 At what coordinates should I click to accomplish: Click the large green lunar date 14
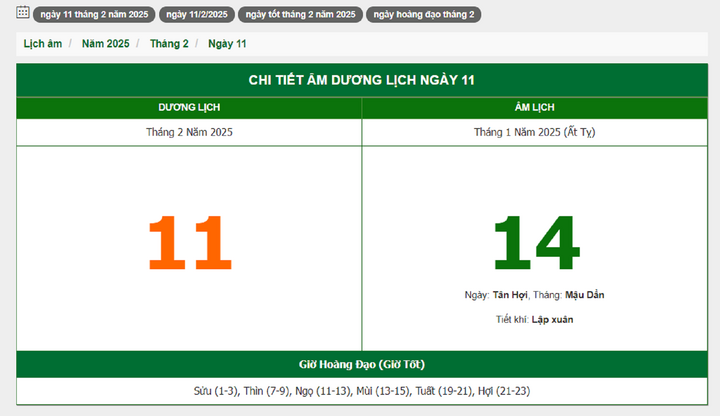(x=535, y=243)
